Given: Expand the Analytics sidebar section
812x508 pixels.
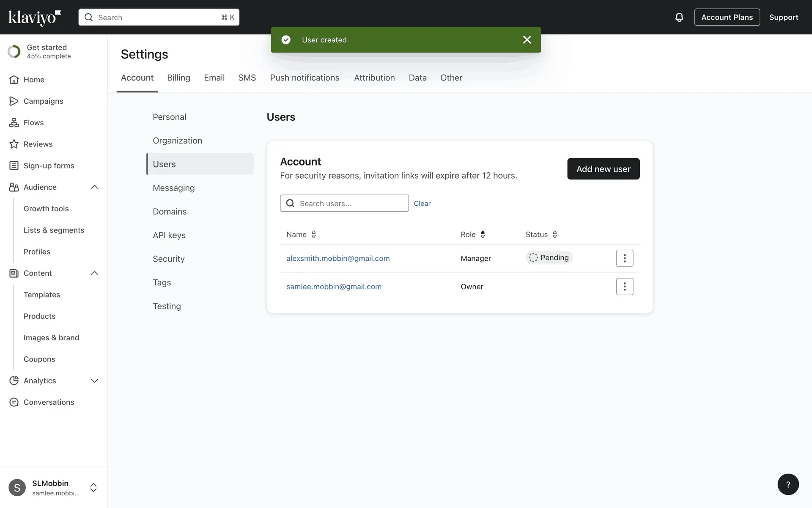Looking at the screenshot, I should 94,381.
